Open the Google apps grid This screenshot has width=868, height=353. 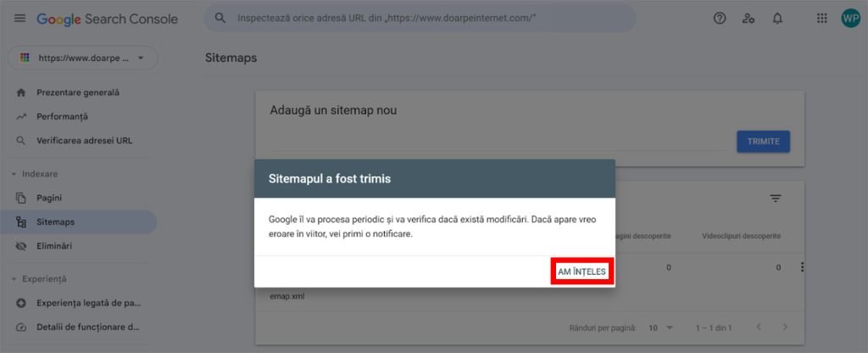click(x=821, y=19)
